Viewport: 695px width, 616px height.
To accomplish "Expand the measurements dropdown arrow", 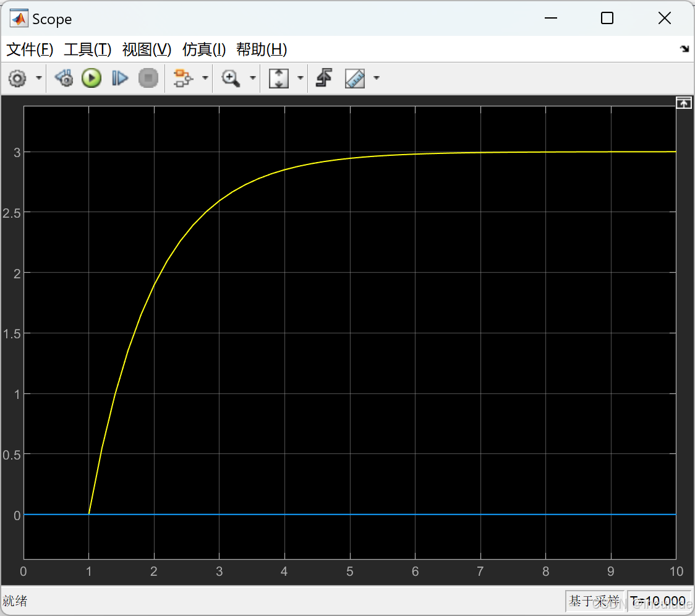I will click(x=377, y=78).
